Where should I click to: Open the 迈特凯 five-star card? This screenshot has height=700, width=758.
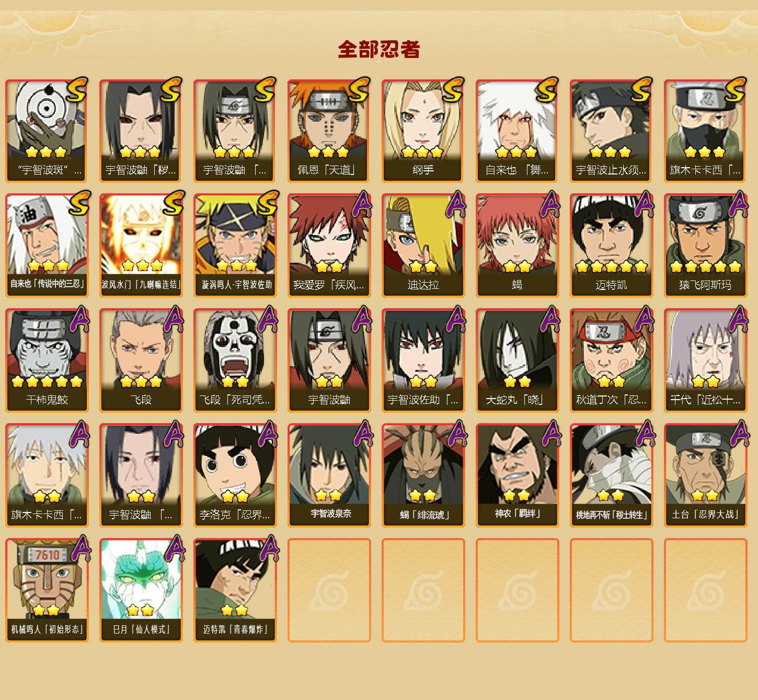point(611,246)
